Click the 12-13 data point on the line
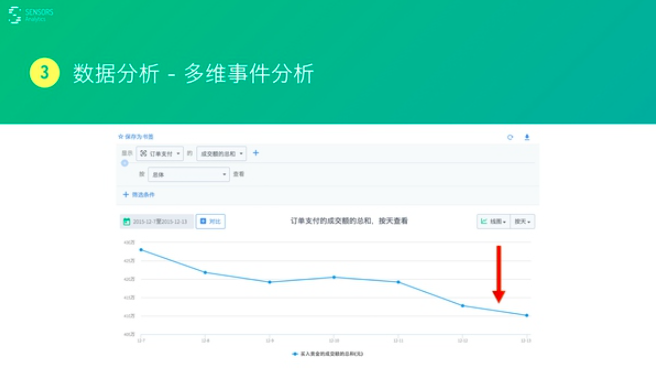The image size is (656, 370). click(x=527, y=316)
